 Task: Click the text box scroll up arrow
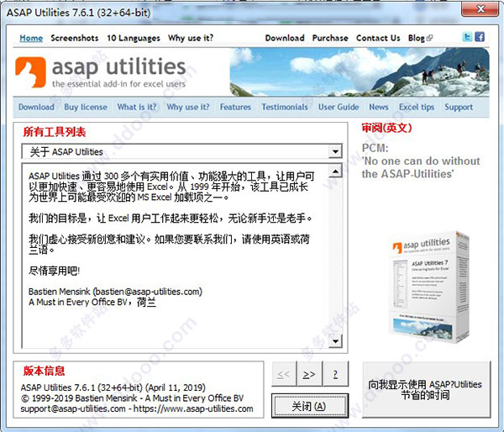335,171
